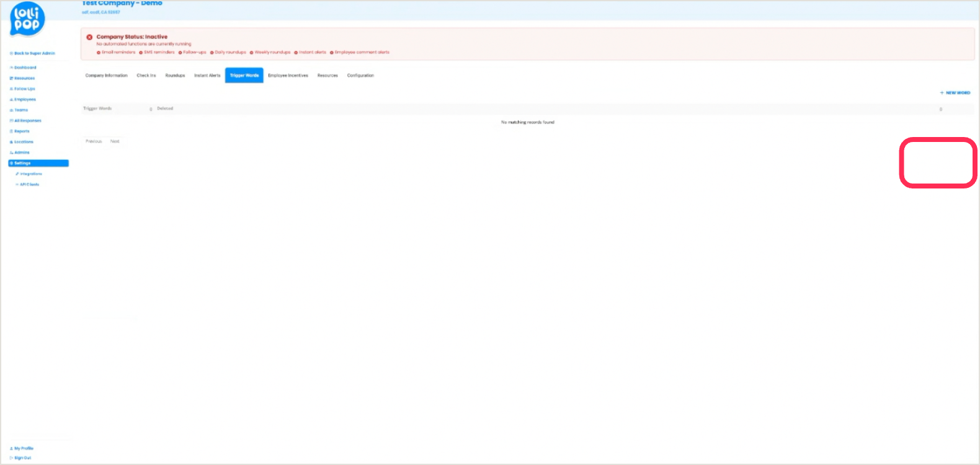Click the Instant alerts status item

coord(310,52)
